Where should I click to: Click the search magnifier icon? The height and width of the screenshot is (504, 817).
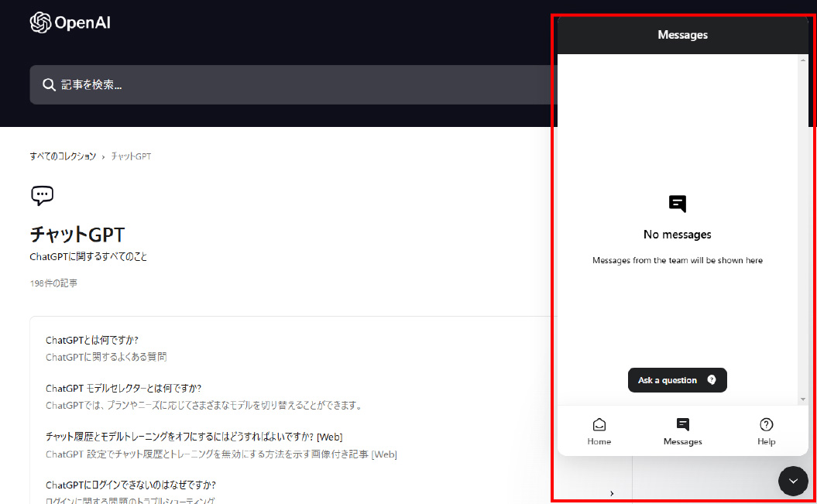click(x=49, y=85)
